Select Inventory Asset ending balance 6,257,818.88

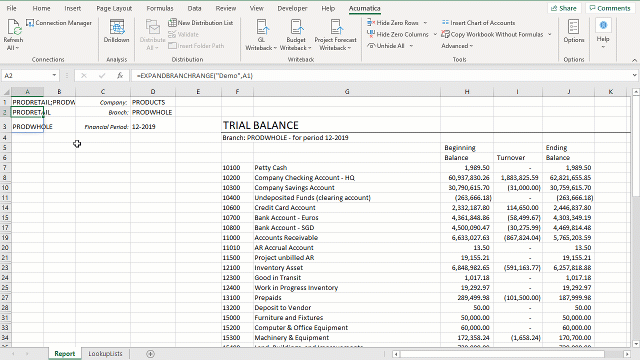click(x=568, y=268)
